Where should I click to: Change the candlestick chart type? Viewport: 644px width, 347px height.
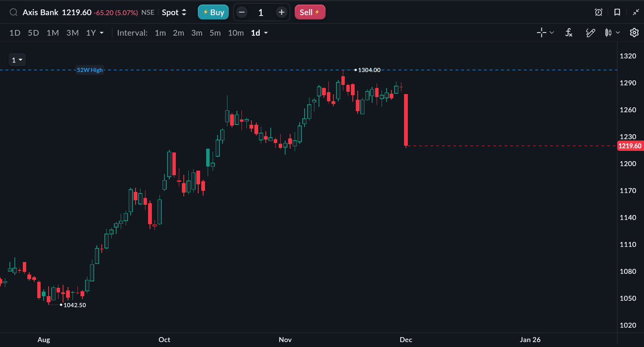coord(608,33)
